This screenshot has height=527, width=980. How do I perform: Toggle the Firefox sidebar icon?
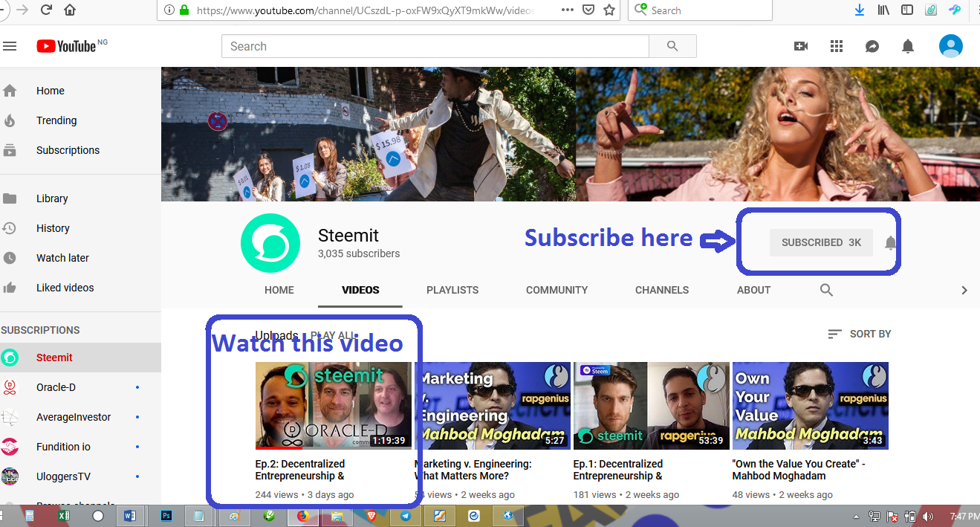[907, 10]
